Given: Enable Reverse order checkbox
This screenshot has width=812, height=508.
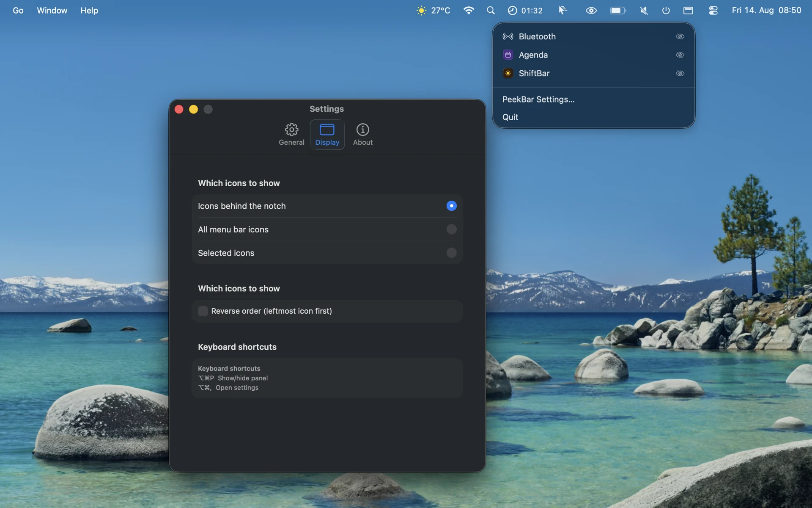Looking at the screenshot, I should point(203,311).
